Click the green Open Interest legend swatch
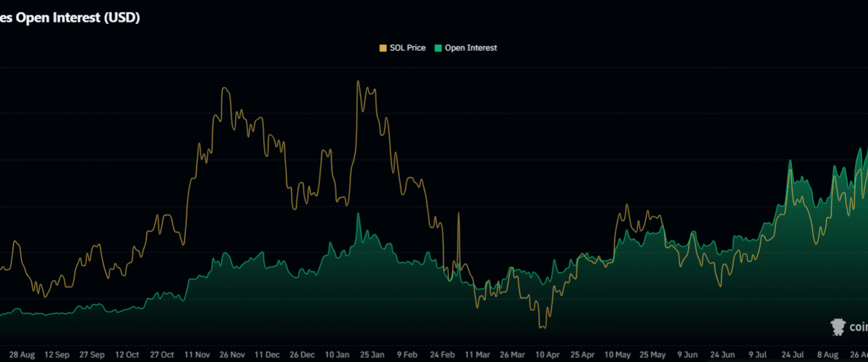This screenshot has height=362, width=868. coord(438,48)
